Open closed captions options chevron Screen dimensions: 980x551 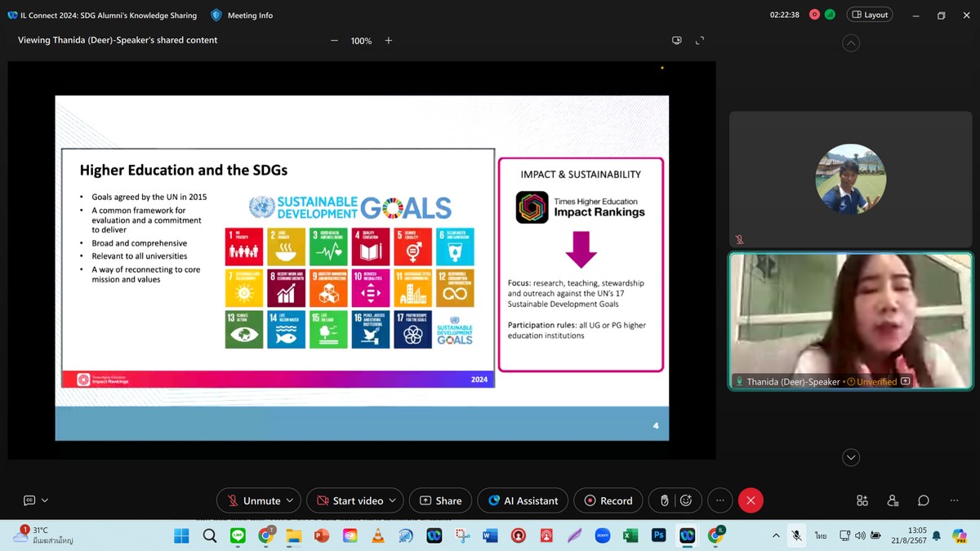(45, 500)
